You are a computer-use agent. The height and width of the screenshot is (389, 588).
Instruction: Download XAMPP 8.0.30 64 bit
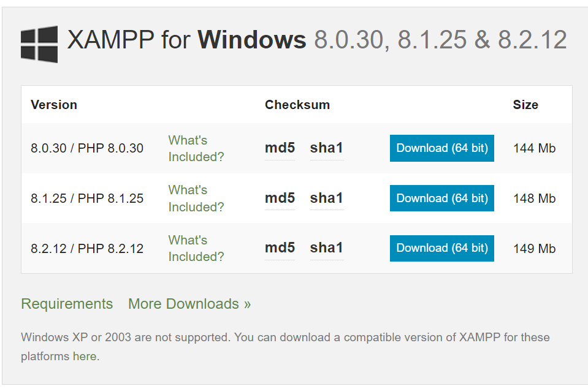[x=441, y=148]
